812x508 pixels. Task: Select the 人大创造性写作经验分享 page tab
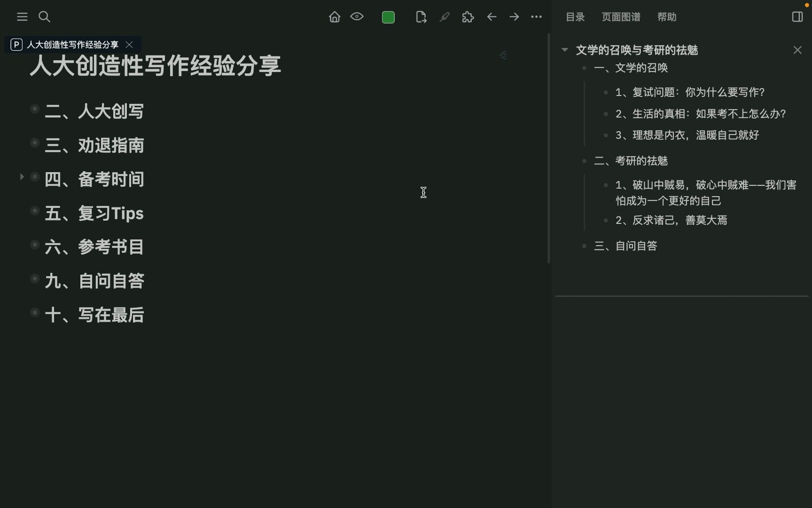tap(72, 45)
